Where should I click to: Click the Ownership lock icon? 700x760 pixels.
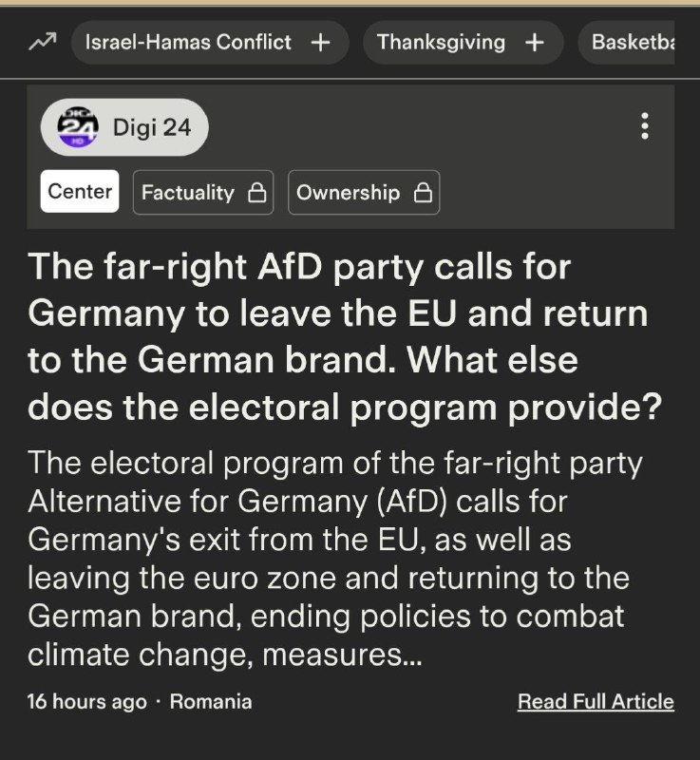point(423,193)
